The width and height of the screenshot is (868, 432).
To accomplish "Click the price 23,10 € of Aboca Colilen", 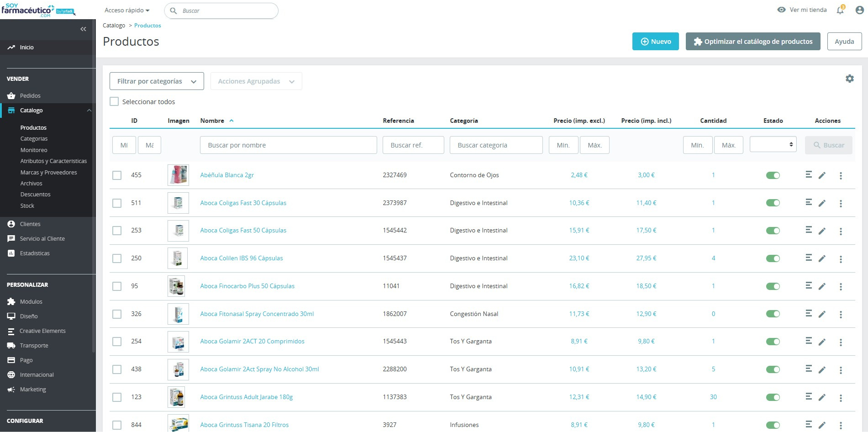I will coord(579,258).
